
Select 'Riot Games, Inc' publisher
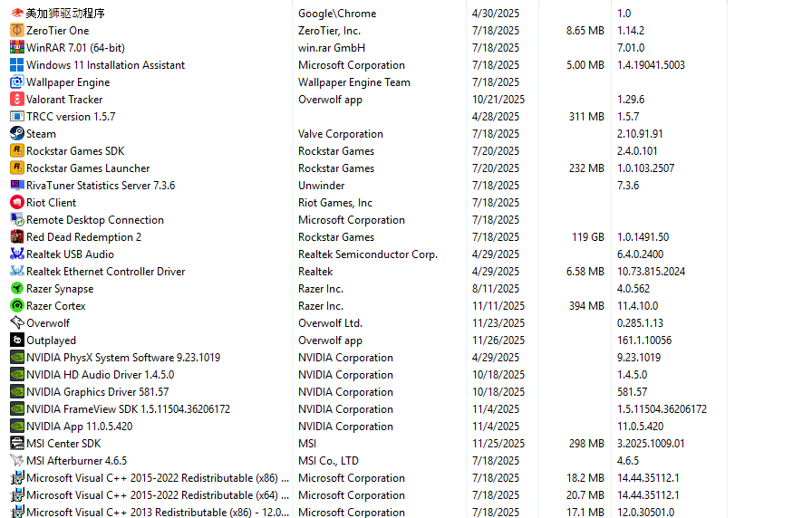(x=335, y=202)
